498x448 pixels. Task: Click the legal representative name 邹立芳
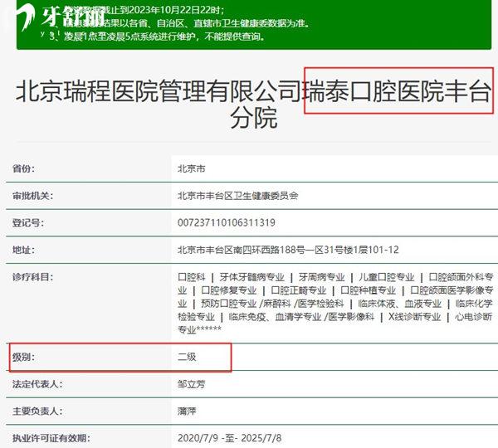tap(192, 384)
